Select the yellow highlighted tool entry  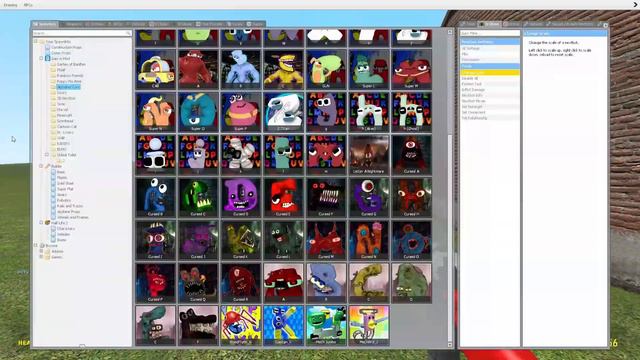click(490, 72)
